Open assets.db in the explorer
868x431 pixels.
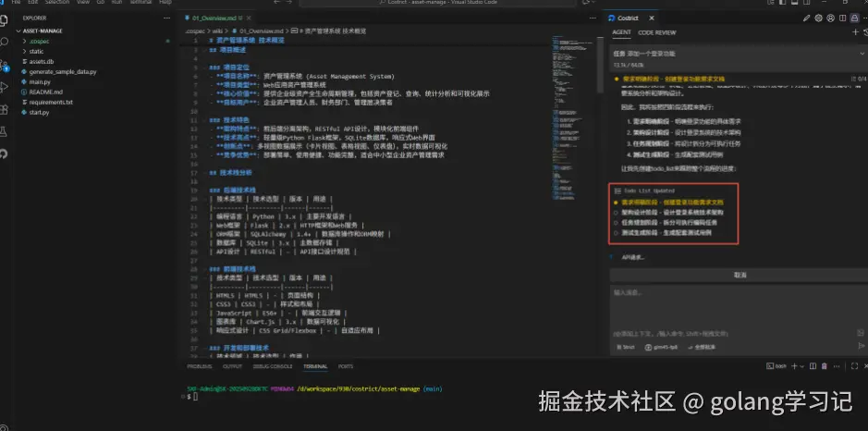(x=42, y=61)
